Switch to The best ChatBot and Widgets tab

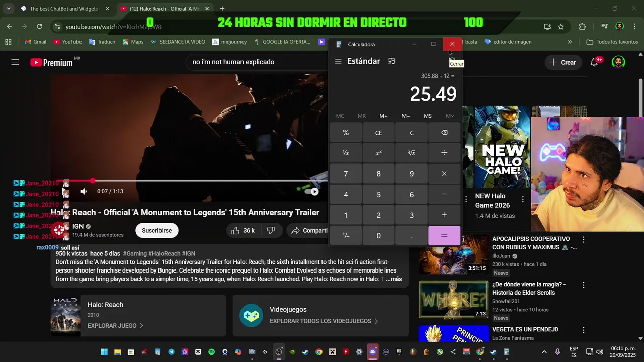coord(64,9)
